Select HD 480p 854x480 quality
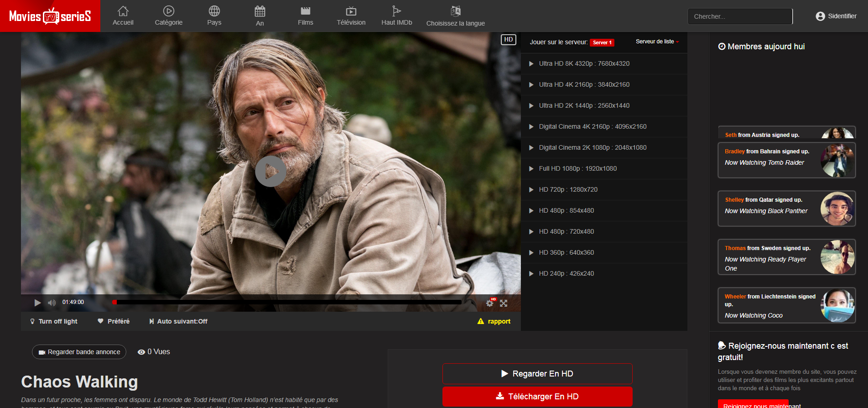 pos(604,210)
